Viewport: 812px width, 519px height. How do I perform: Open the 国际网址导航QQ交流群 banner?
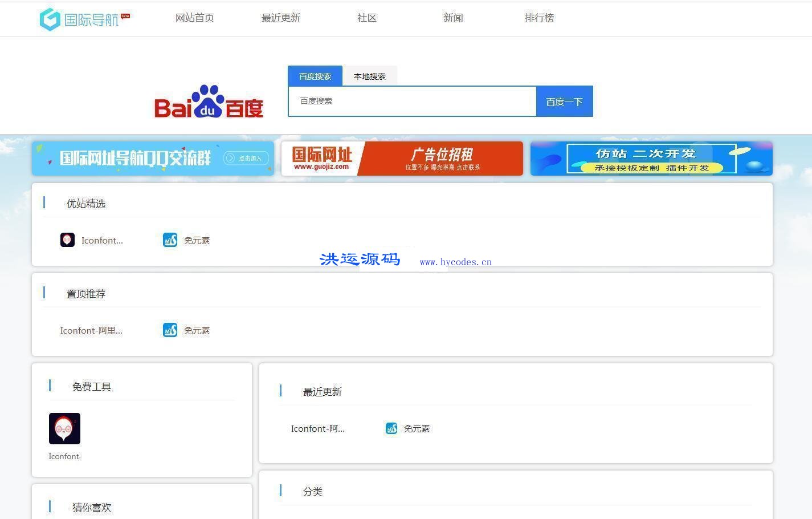point(153,159)
